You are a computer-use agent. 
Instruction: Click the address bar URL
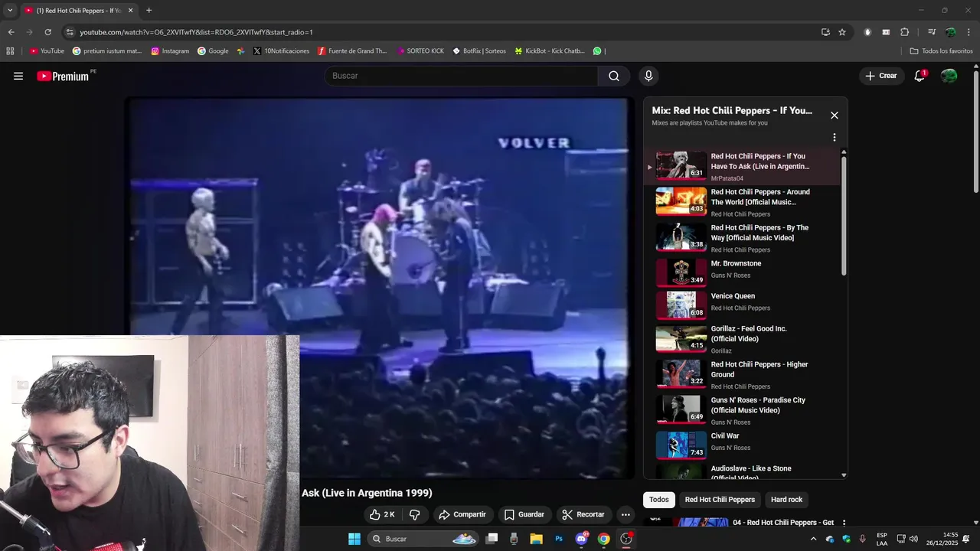(x=196, y=32)
